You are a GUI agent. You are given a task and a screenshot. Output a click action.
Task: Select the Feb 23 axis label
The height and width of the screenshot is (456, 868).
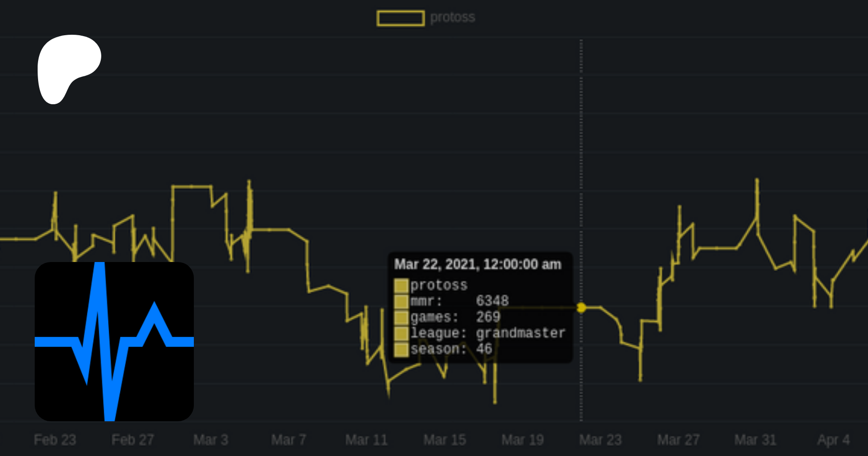[55, 440]
